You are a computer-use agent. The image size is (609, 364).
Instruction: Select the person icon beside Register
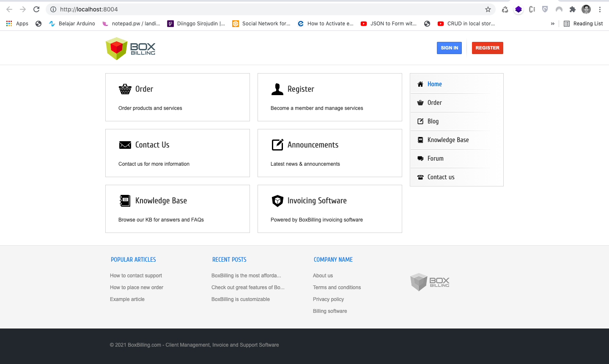277,89
